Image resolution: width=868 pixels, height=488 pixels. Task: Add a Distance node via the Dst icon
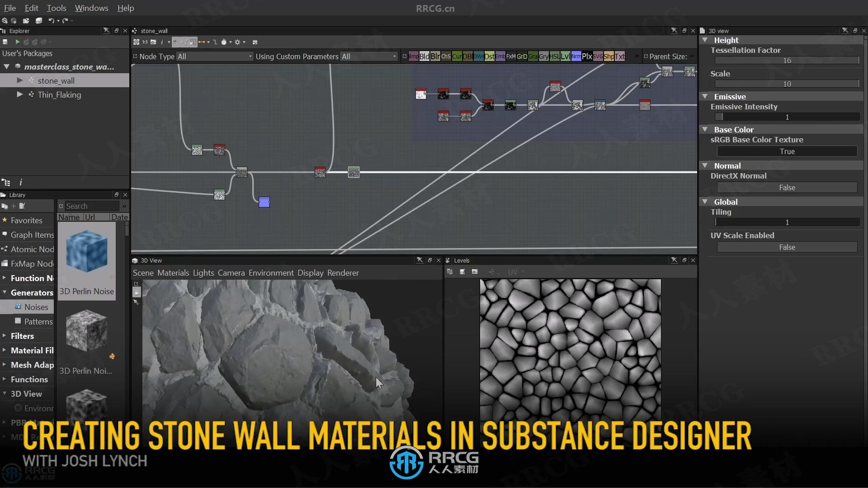tap(489, 56)
